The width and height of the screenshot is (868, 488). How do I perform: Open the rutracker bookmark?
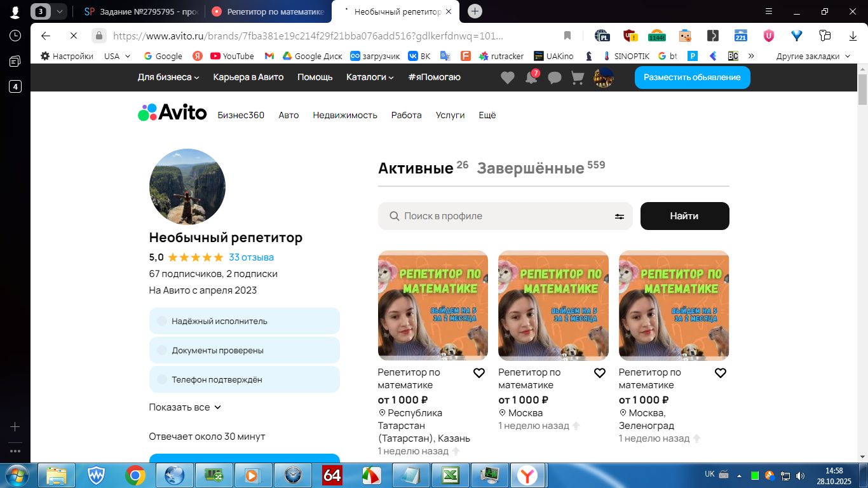501,56
